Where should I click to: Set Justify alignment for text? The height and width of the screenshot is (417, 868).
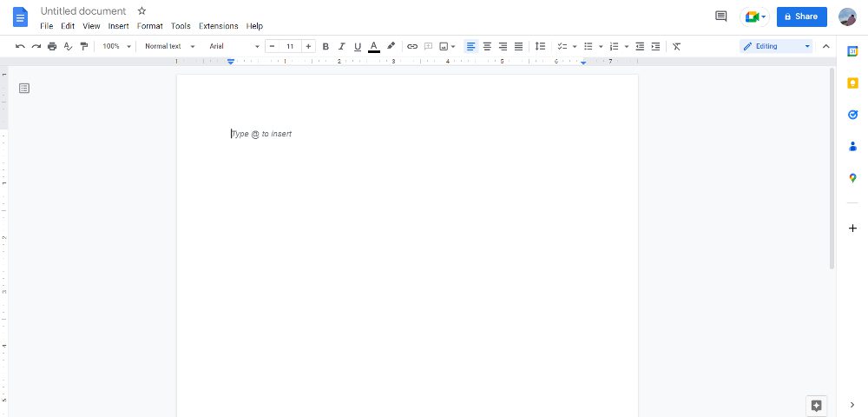[x=519, y=47]
